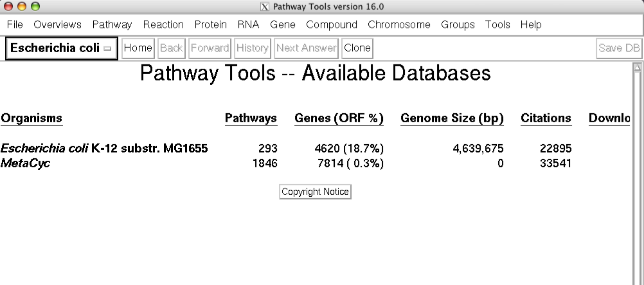Screen dimensions: 644x285
Task: Select Escherichia coli K-12 substr. MG1655 database
Action: (x=104, y=149)
